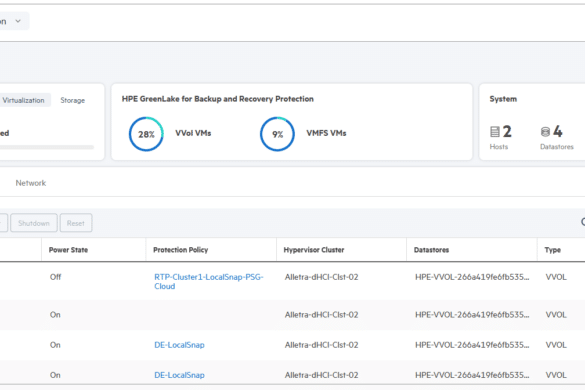Viewport: 585px width, 390px height.
Task: Open RTP-Cluster1-LocalSnap-PSG-Cloud policy link
Action: [x=209, y=281]
